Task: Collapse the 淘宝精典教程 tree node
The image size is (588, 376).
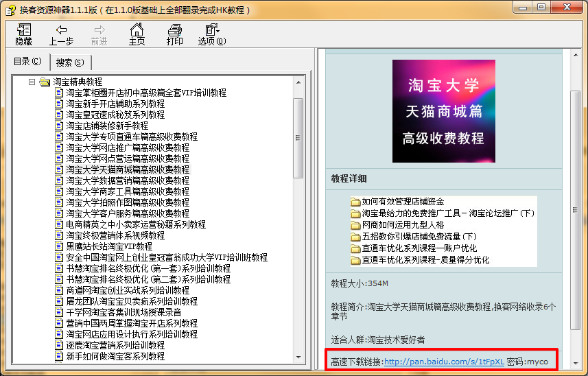Action: coord(32,82)
